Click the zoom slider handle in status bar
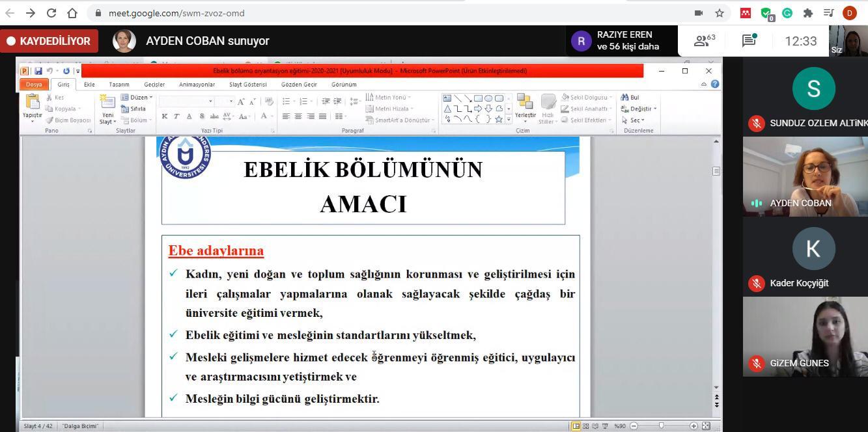This screenshot has height=432, width=868. [661, 426]
